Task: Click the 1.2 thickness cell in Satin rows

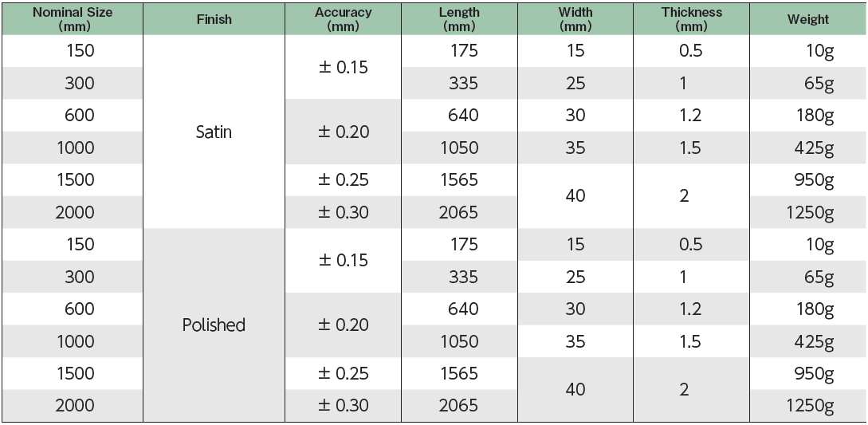Action: tap(692, 116)
